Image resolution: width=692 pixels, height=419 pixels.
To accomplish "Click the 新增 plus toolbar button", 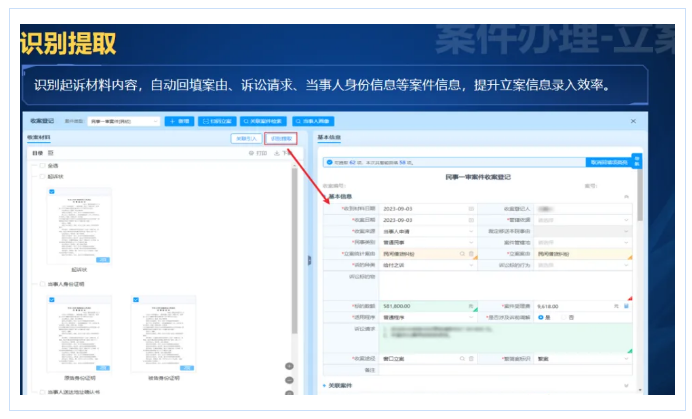I will (x=178, y=120).
